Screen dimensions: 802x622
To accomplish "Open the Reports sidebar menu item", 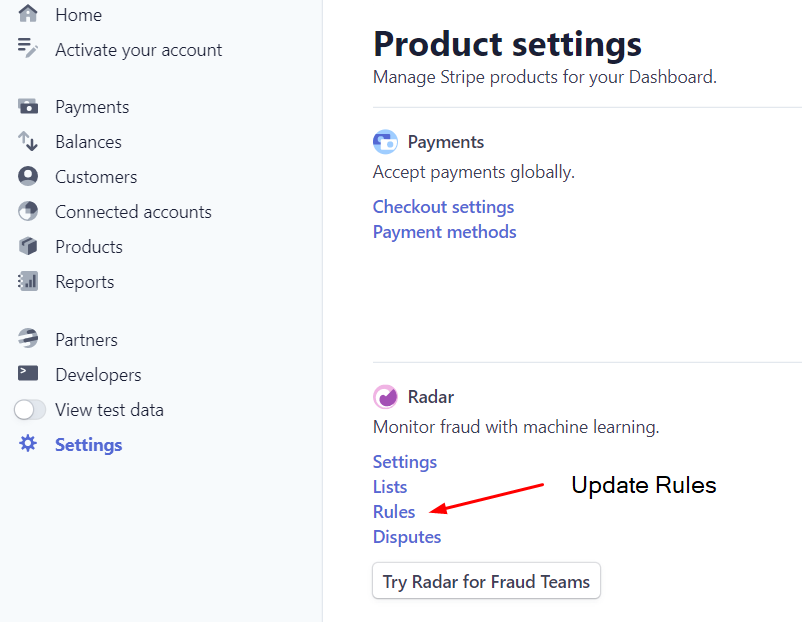I will pyautogui.click(x=84, y=282).
